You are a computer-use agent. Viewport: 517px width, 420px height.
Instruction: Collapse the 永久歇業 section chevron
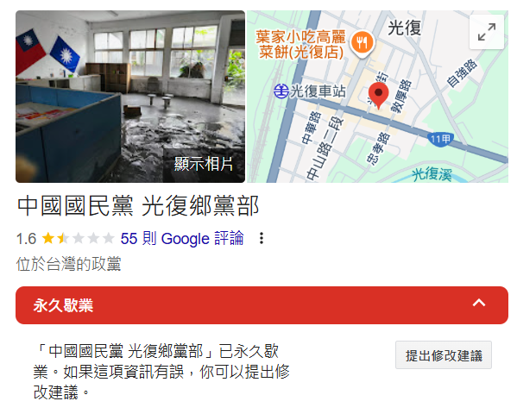click(479, 304)
